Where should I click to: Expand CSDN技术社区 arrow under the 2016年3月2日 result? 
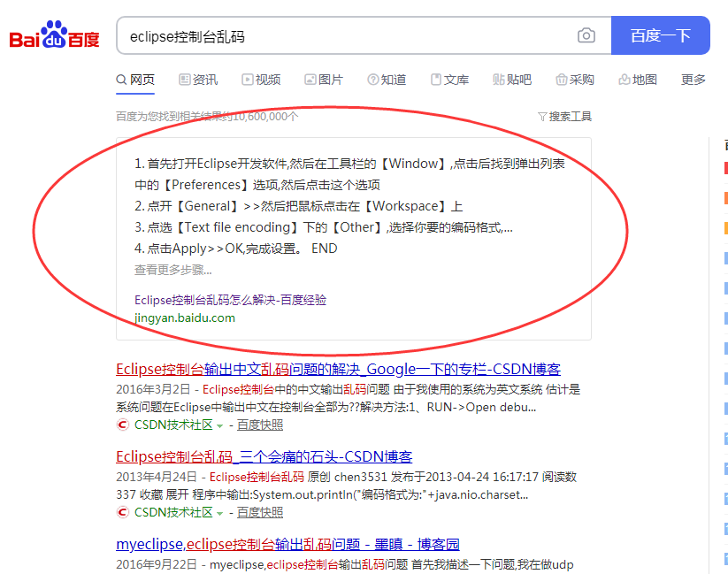(x=219, y=425)
